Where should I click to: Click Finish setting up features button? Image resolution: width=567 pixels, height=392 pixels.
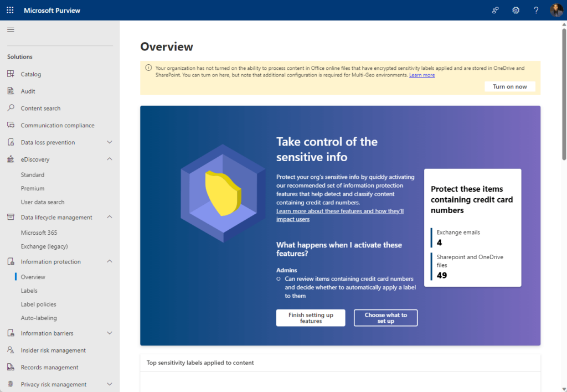[311, 318]
